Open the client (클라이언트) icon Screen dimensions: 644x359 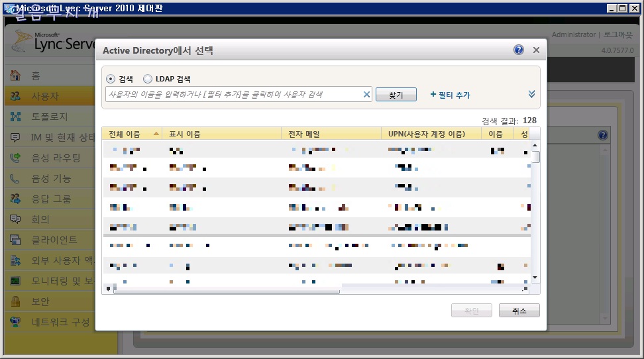15,240
